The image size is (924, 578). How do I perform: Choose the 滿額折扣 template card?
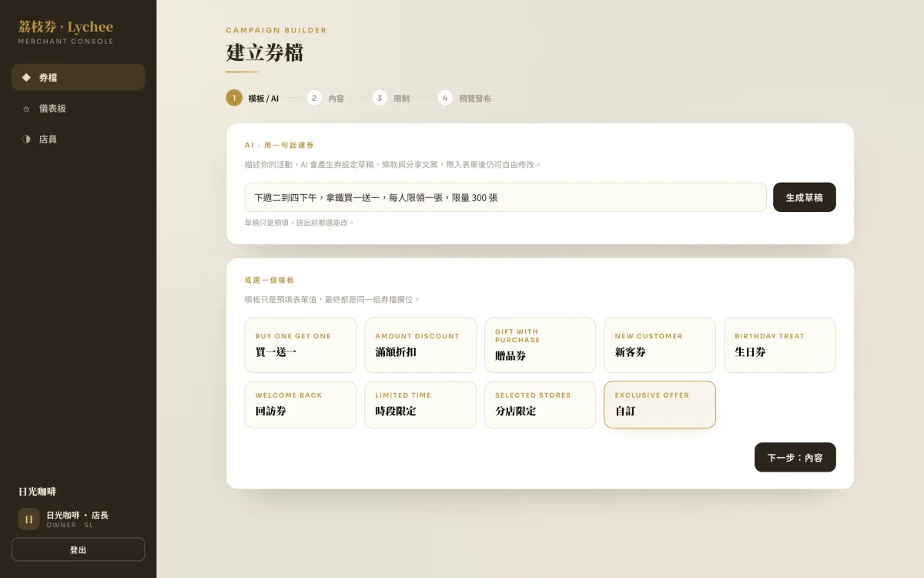(420, 345)
